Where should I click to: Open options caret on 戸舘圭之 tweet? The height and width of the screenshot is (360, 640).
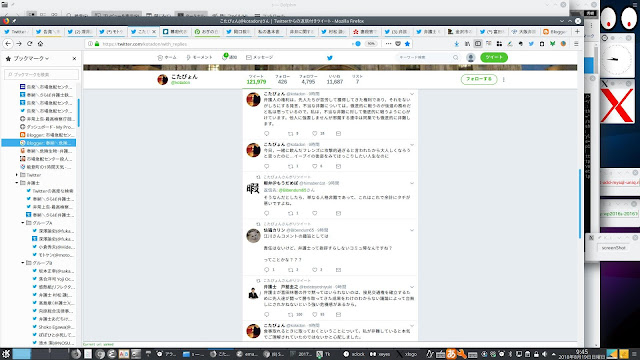point(412,287)
